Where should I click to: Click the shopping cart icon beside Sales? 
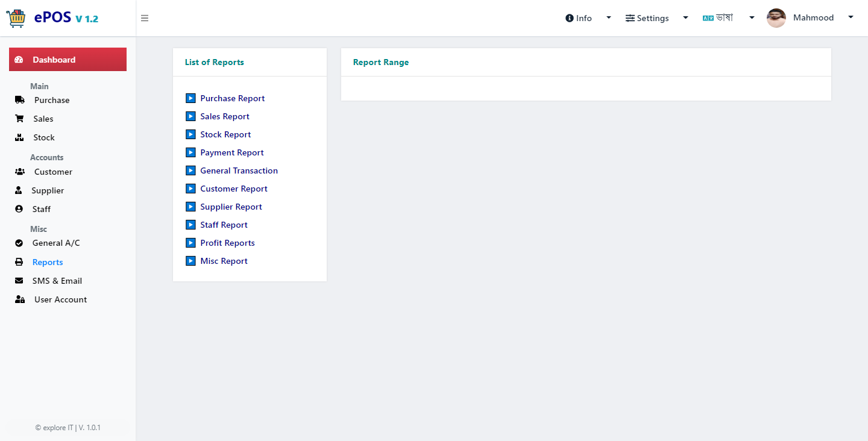click(19, 119)
